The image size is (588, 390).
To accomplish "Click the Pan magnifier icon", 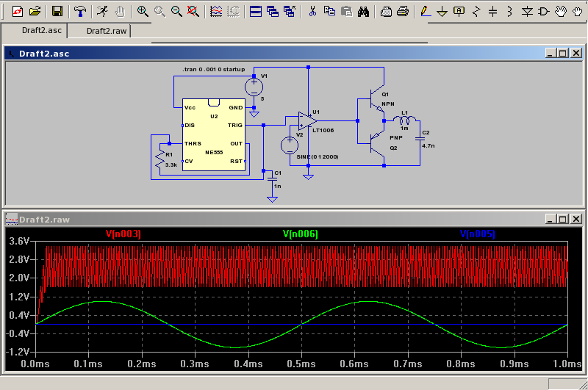I will (x=159, y=11).
